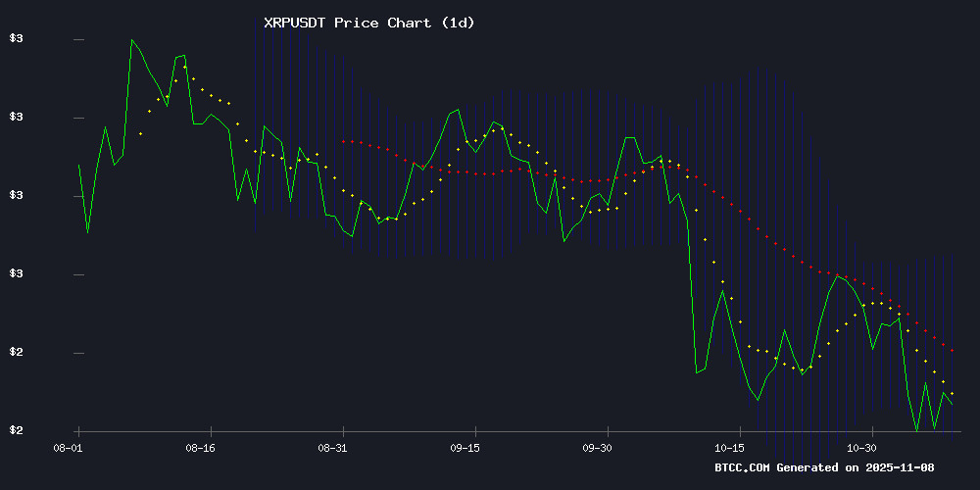Click the first red dot of red average line

coord(343,141)
